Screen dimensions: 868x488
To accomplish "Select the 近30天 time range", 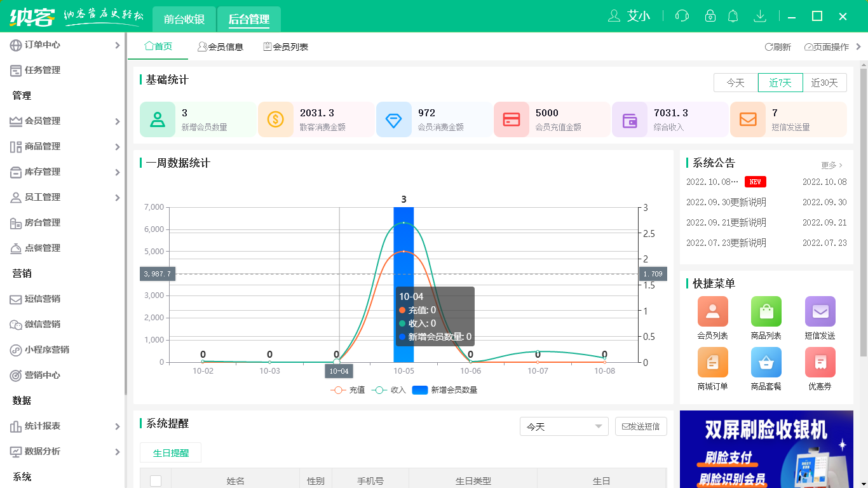I will pos(825,83).
